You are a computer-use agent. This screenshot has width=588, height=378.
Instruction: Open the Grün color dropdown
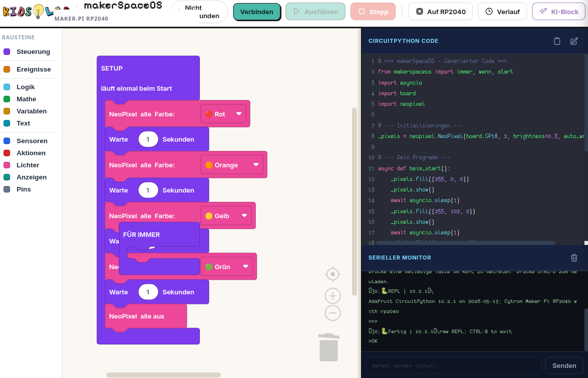[x=227, y=267]
